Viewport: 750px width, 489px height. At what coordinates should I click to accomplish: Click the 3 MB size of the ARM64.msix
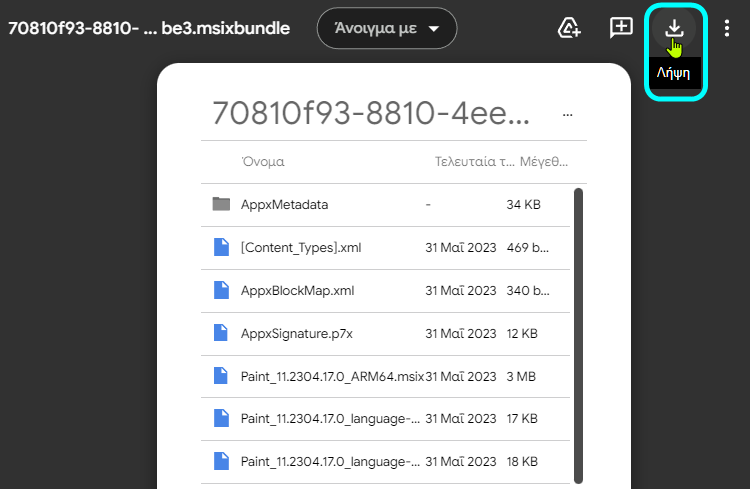pyautogui.click(x=521, y=377)
